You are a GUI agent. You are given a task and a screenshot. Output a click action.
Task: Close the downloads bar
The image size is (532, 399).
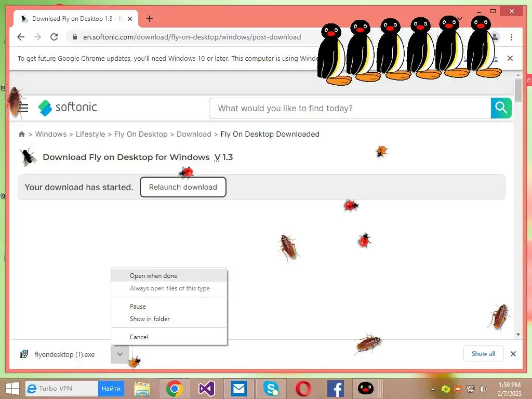513,354
